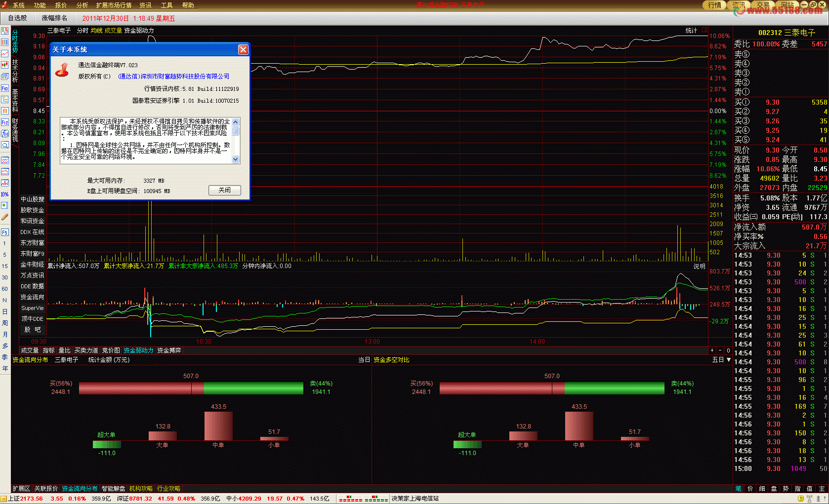This screenshot has height=504, width=829.
Task: Select the 年 yearly period in left toolbar
Action: tap(4, 368)
